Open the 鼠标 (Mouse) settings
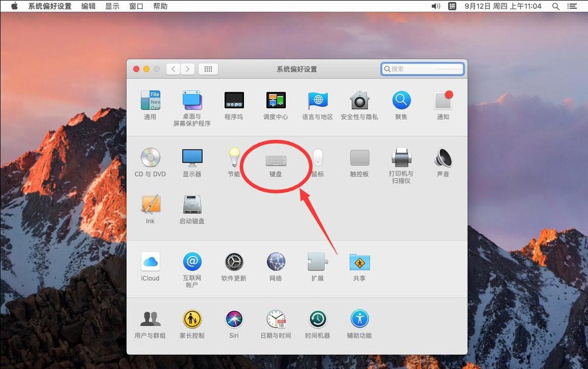This screenshot has width=588, height=369. (x=317, y=159)
